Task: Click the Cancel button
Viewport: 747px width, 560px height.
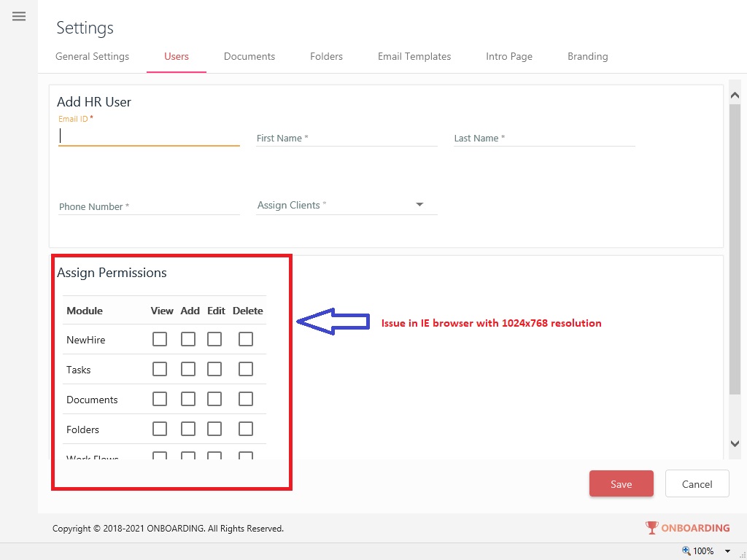Action: (697, 484)
